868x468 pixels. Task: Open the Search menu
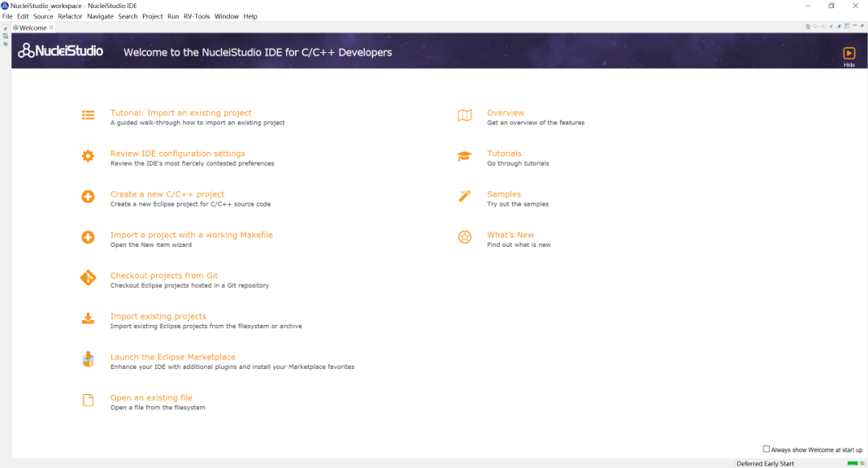128,17
